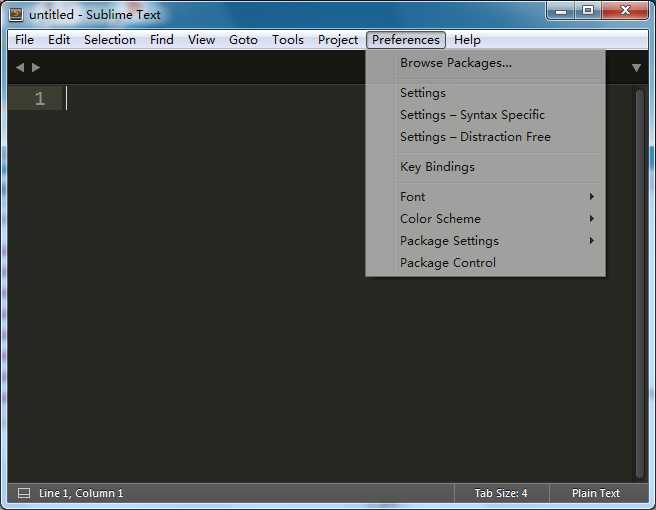This screenshot has height=510, width=656.
Task: Close the Preferences menu
Action: 406,40
